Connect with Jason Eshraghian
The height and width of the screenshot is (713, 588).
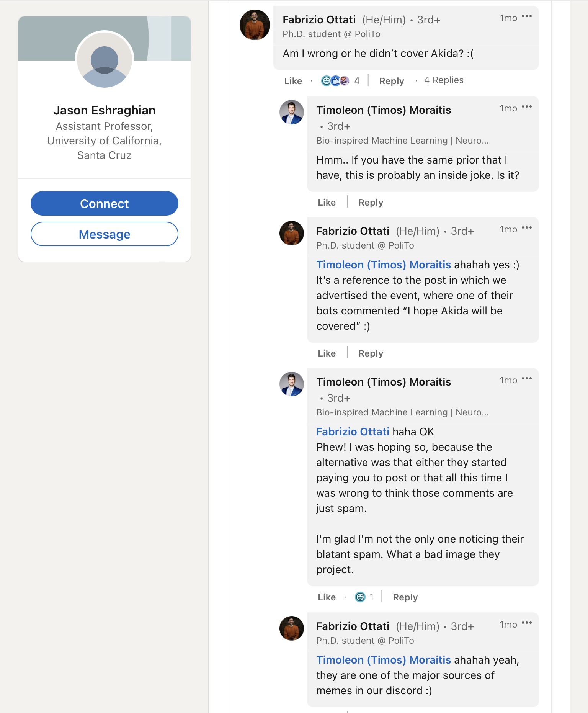click(x=105, y=204)
